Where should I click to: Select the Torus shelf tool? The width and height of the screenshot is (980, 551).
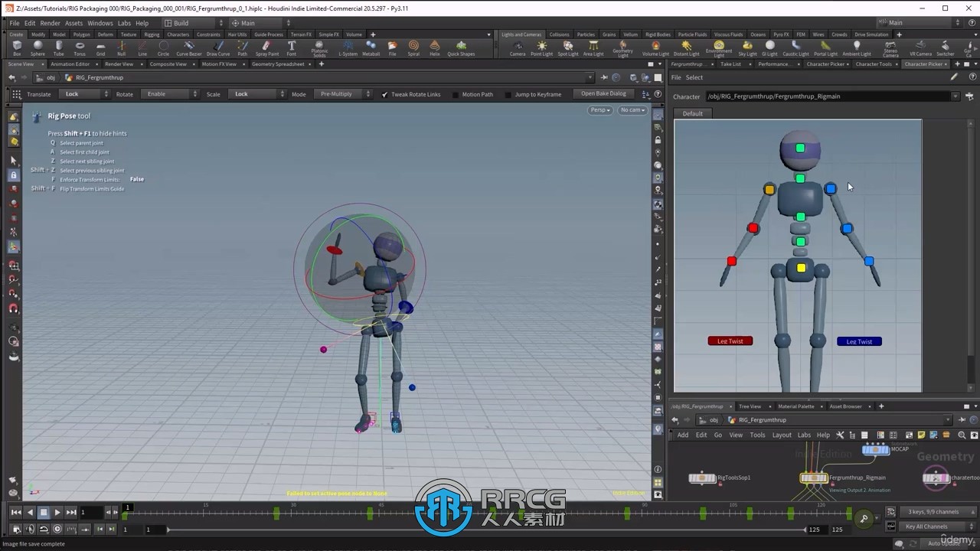pyautogui.click(x=80, y=48)
